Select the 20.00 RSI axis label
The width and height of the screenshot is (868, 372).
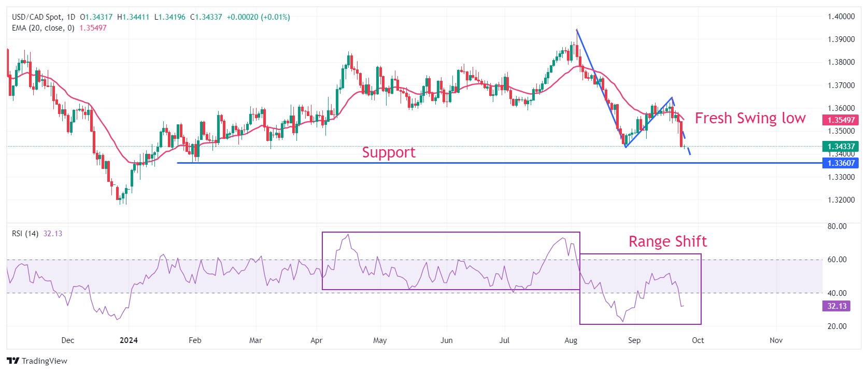(x=837, y=326)
